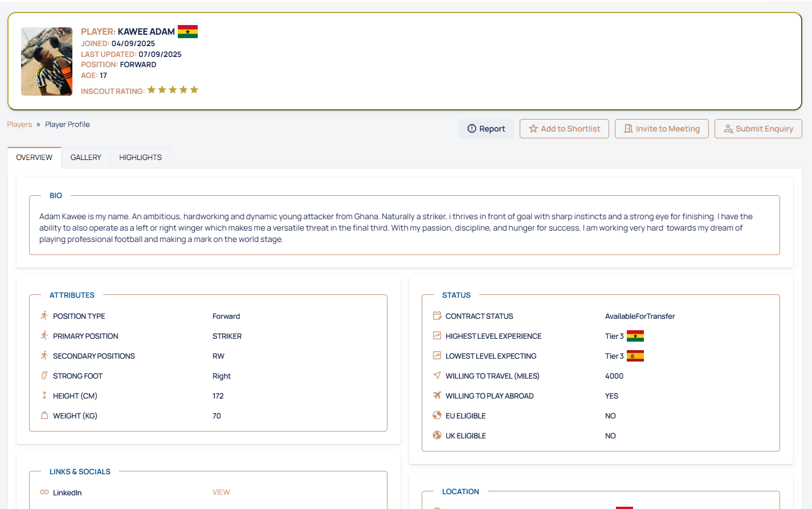Switch to the Overview tab

click(x=34, y=158)
